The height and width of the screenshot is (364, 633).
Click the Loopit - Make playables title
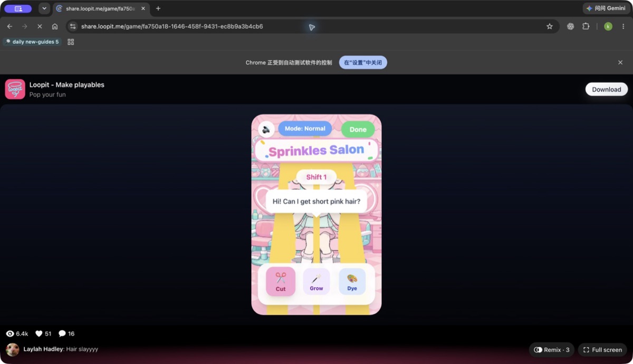click(67, 85)
